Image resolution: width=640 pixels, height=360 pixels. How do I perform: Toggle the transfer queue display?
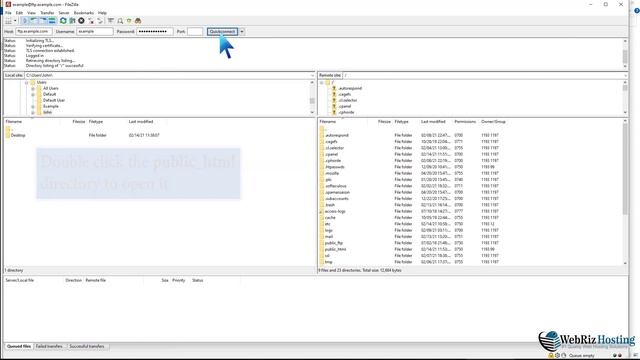click(x=52, y=21)
